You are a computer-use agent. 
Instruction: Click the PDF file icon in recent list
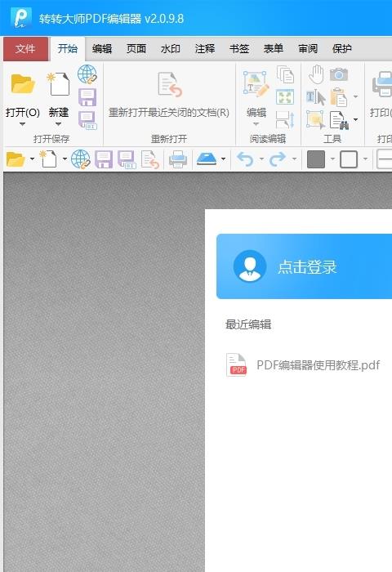click(236, 364)
